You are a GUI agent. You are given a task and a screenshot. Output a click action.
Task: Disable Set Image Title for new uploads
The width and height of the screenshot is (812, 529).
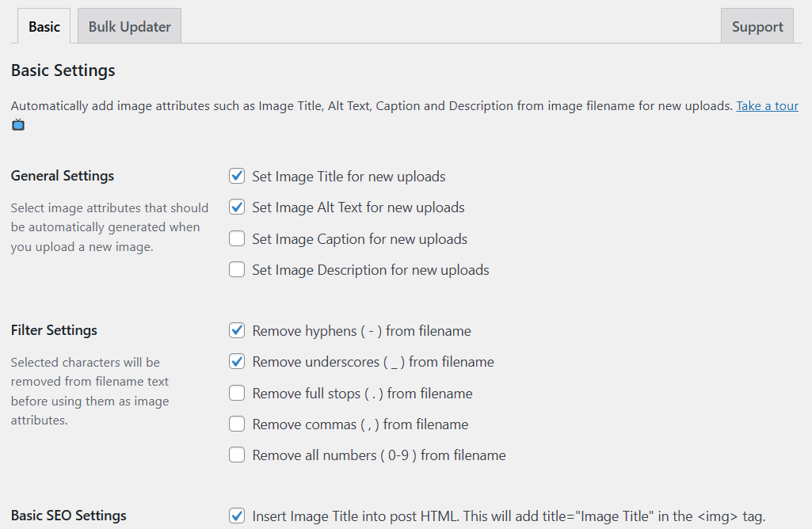click(x=237, y=177)
